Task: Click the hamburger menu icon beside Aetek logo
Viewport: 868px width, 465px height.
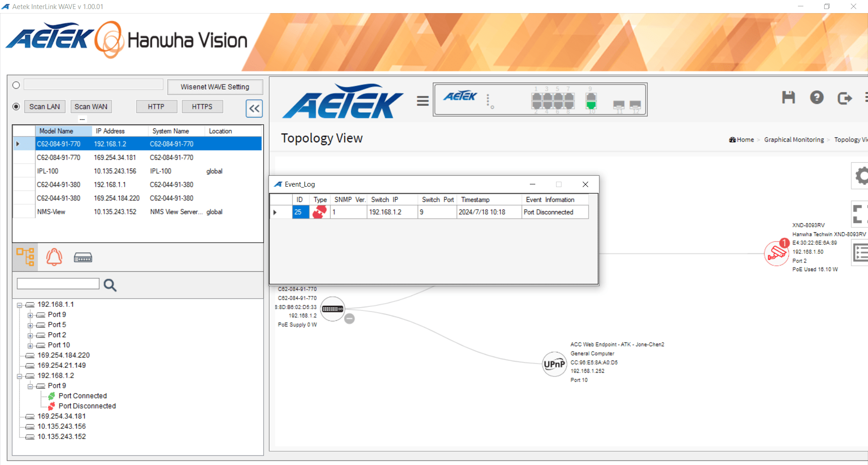Action: [x=423, y=101]
